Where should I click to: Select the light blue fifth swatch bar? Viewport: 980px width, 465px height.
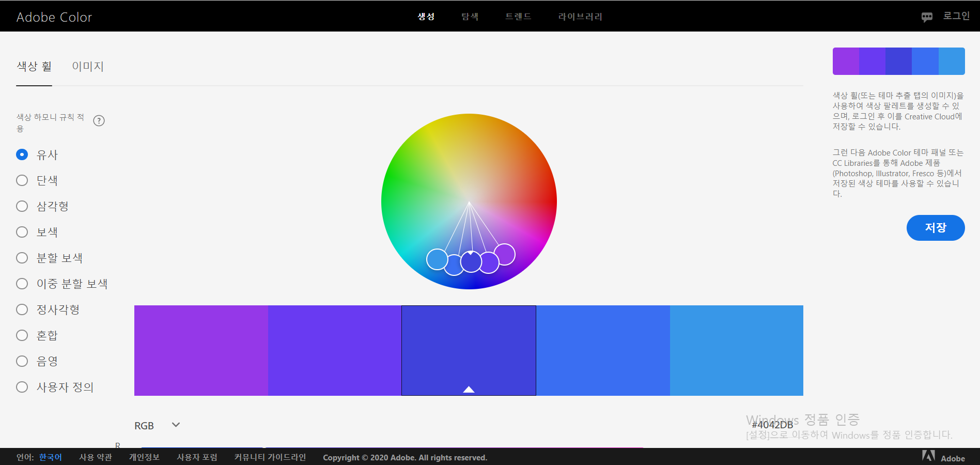pyautogui.click(x=737, y=350)
